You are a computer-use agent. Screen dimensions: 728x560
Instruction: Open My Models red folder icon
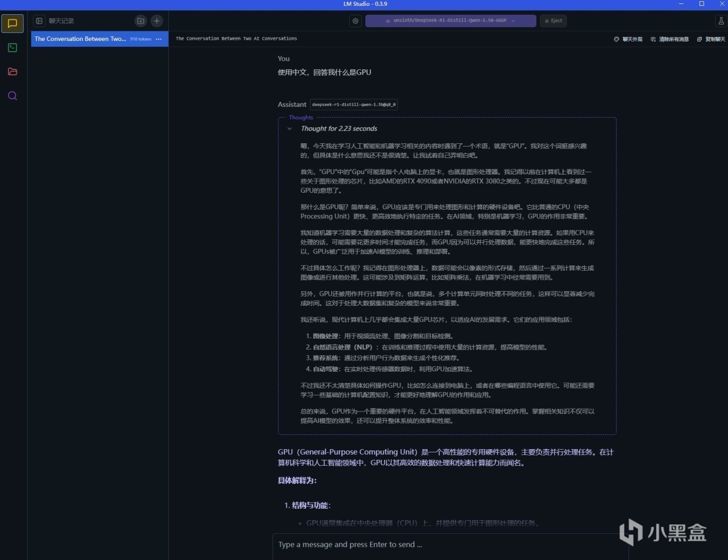click(13, 72)
